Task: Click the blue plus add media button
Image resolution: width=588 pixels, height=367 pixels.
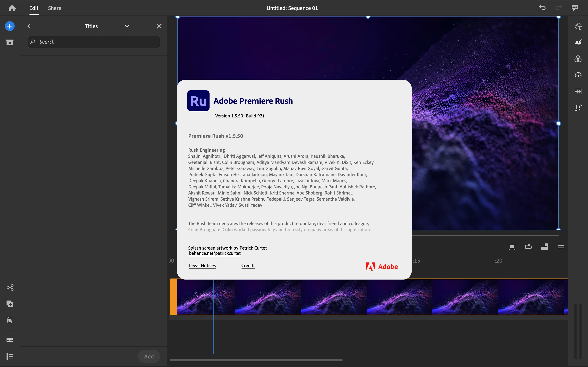Action: [x=10, y=26]
